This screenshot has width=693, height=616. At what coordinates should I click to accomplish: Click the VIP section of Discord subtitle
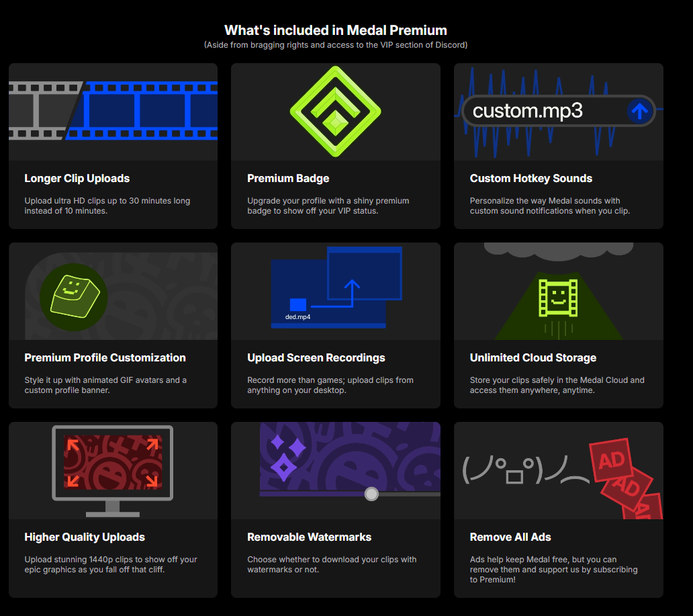click(336, 44)
